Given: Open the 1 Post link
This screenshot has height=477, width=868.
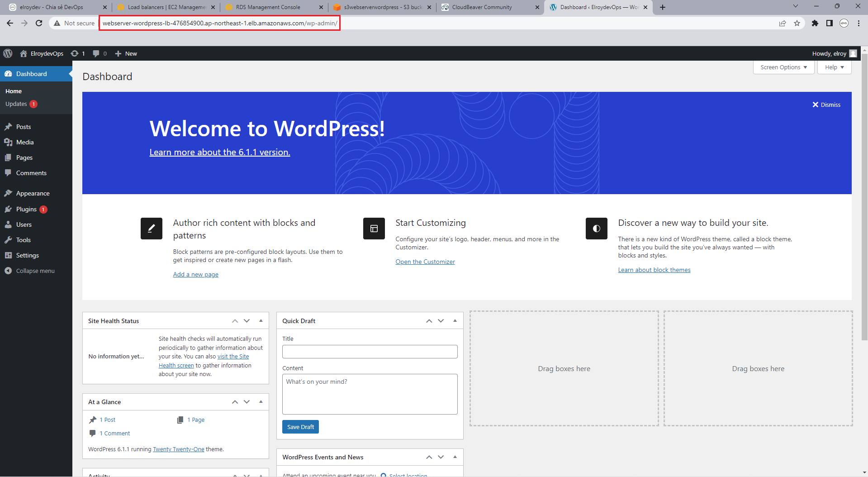Looking at the screenshot, I should [x=108, y=420].
